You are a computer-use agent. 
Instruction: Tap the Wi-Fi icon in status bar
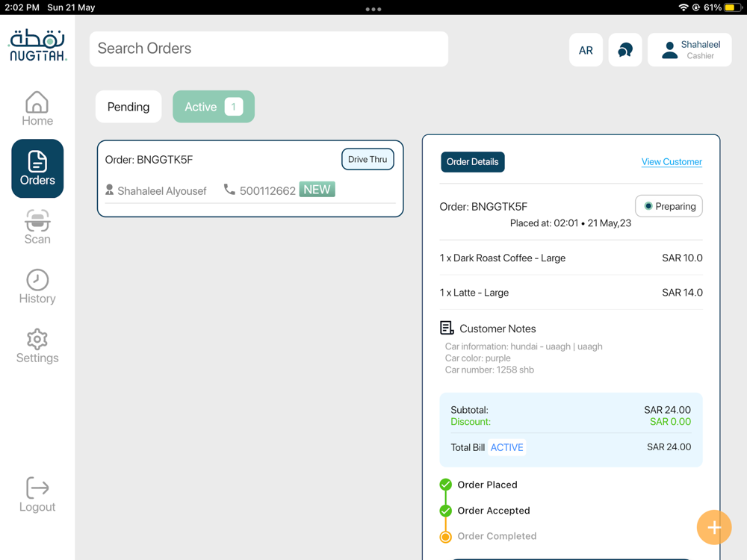click(x=684, y=7)
